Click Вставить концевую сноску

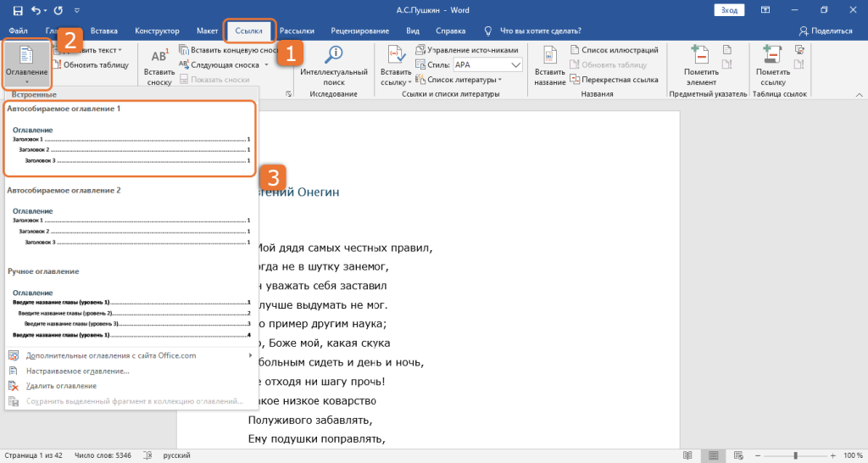click(x=228, y=50)
